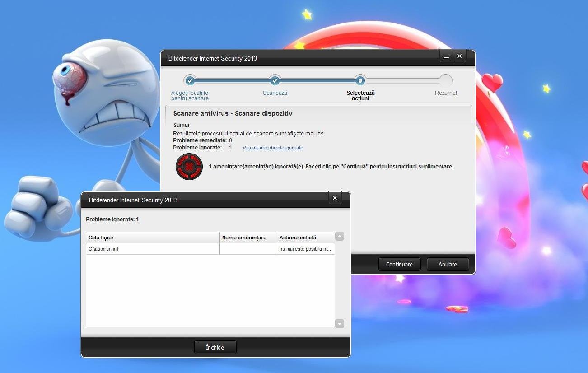Close the Probleme ignorate dialog
The height and width of the screenshot is (373, 588).
[335, 198]
